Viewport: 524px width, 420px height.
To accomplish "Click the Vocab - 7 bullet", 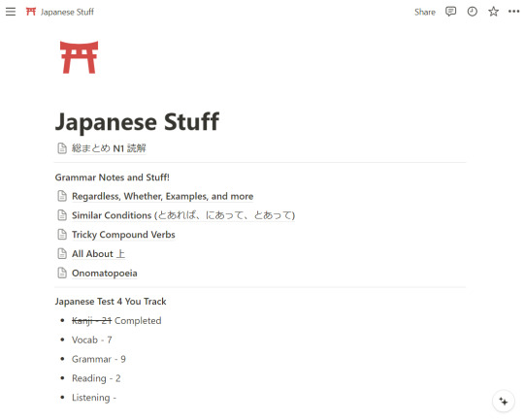I will (x=92, y=340).
